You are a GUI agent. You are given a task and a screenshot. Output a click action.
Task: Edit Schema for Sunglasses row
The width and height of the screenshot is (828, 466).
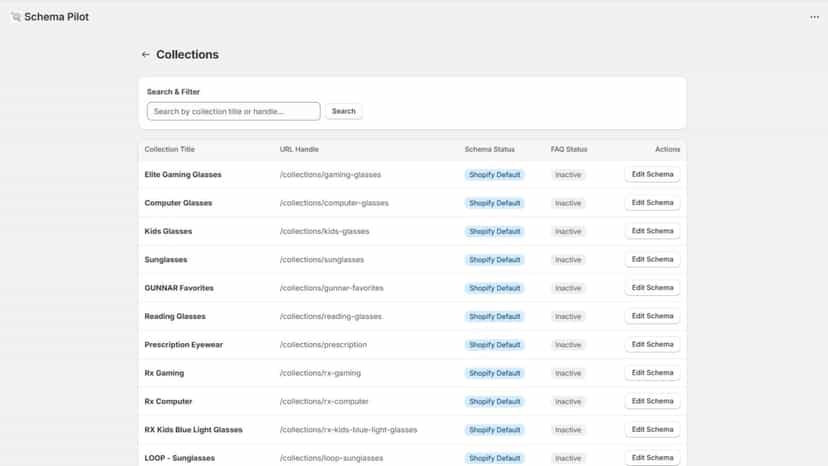tap(652, 259)
